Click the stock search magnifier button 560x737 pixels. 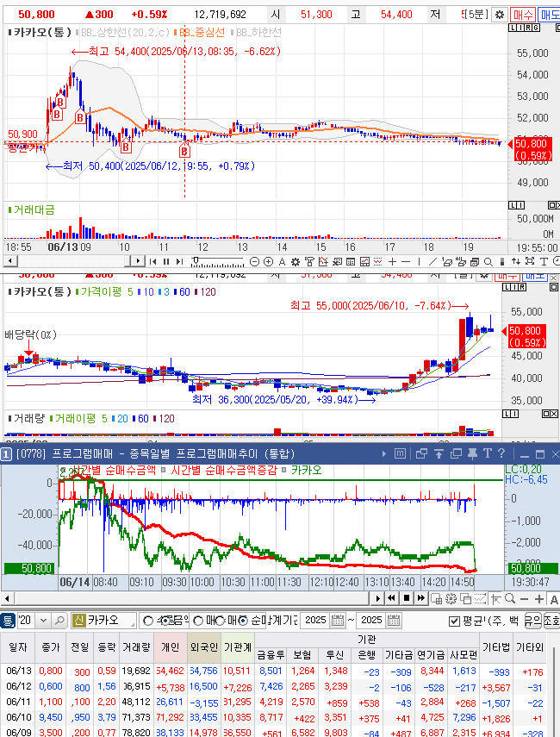(x=59, y=621)
